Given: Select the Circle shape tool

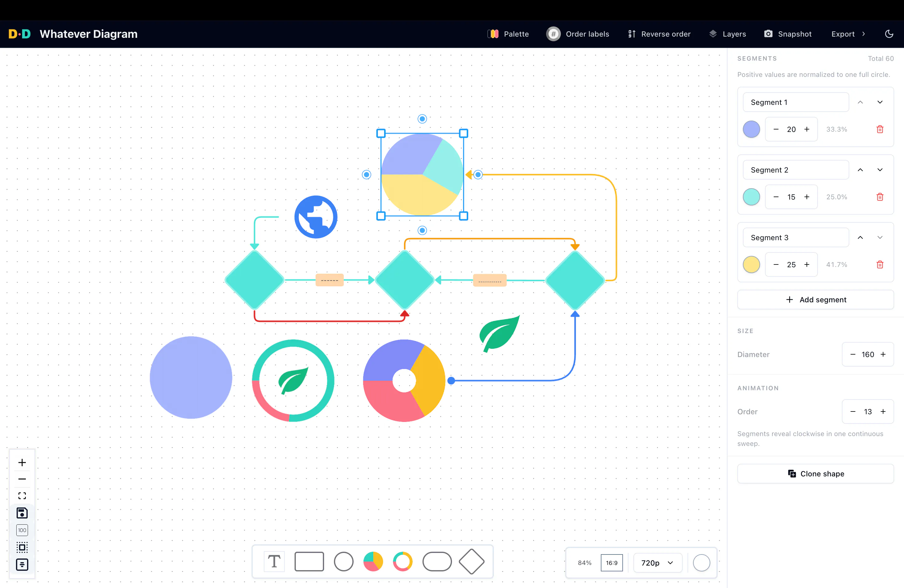Looking at the screenshot, I should click(x=344, y=562).
